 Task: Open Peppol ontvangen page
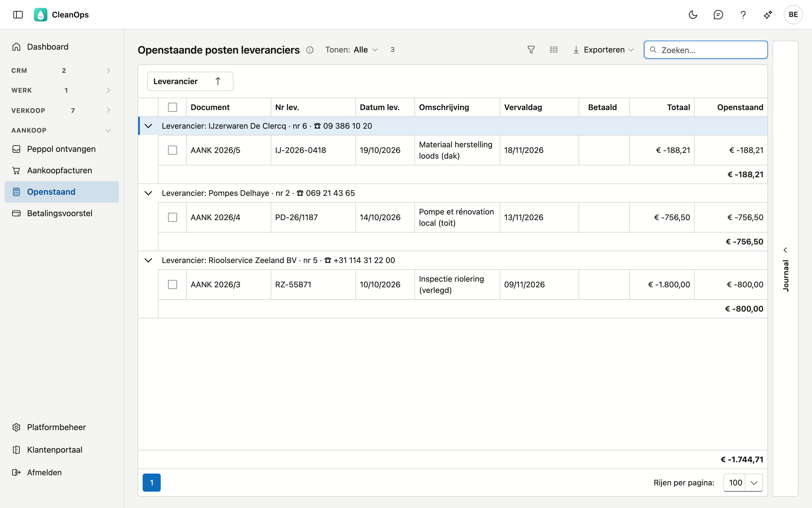[x=62, y=149]
